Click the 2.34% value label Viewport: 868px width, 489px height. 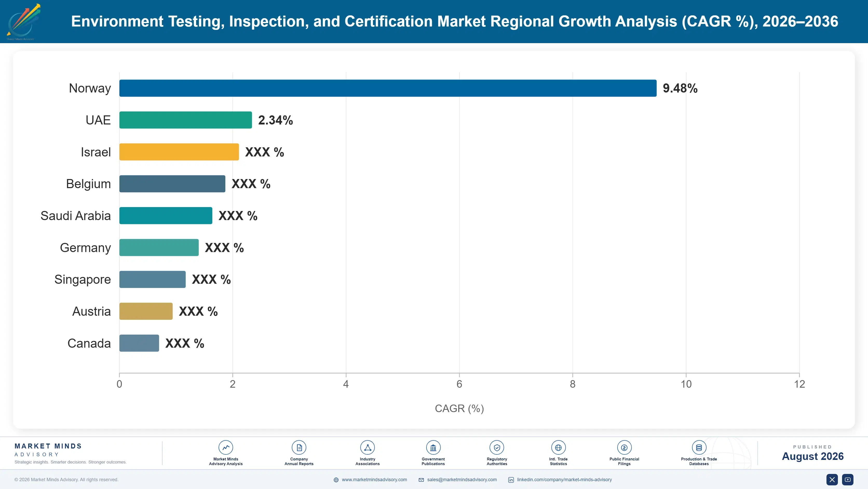tap(275, 120)
